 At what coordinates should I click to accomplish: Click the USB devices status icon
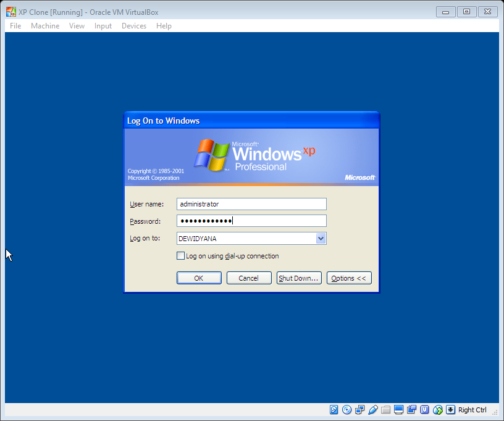[373, 409]
